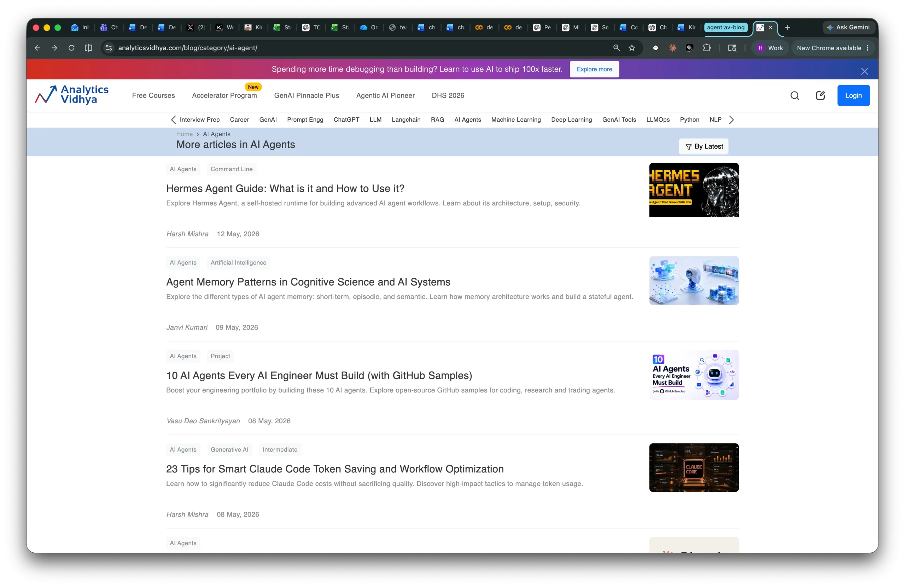Open the tab search icon in toolbar
Screen dimensions: 905x588
coord(732,48)
